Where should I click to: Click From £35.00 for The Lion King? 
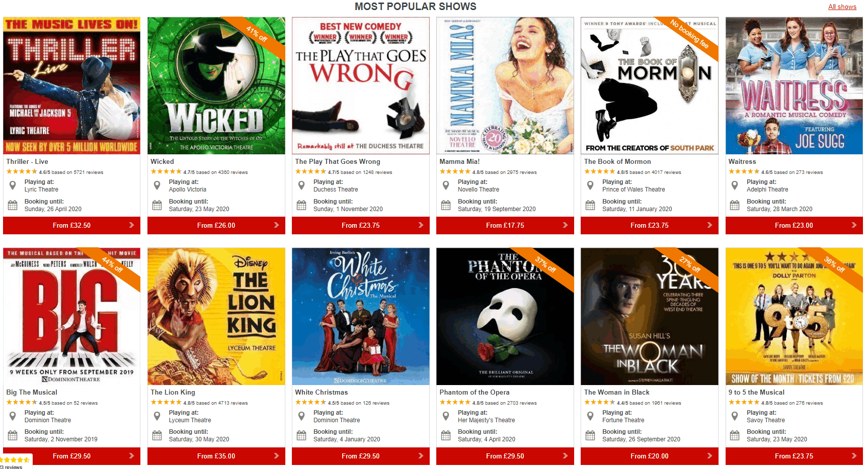[216, 456]
